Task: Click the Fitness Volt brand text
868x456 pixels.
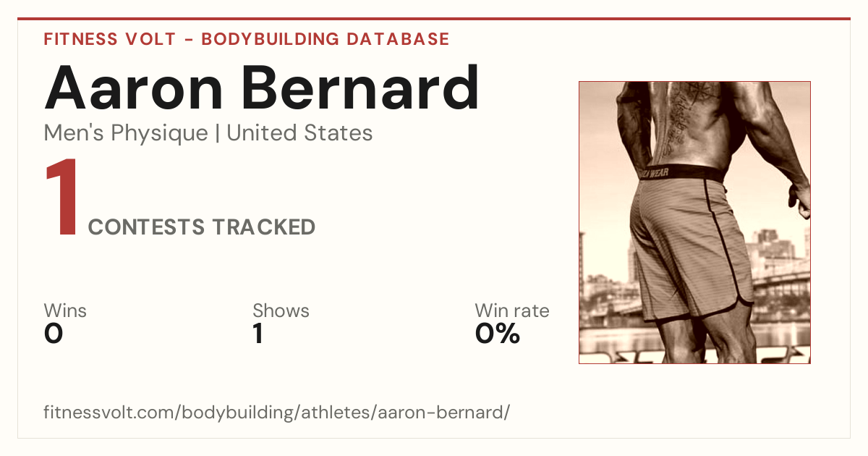Action: pyautogui.click(x=110, y=39)
